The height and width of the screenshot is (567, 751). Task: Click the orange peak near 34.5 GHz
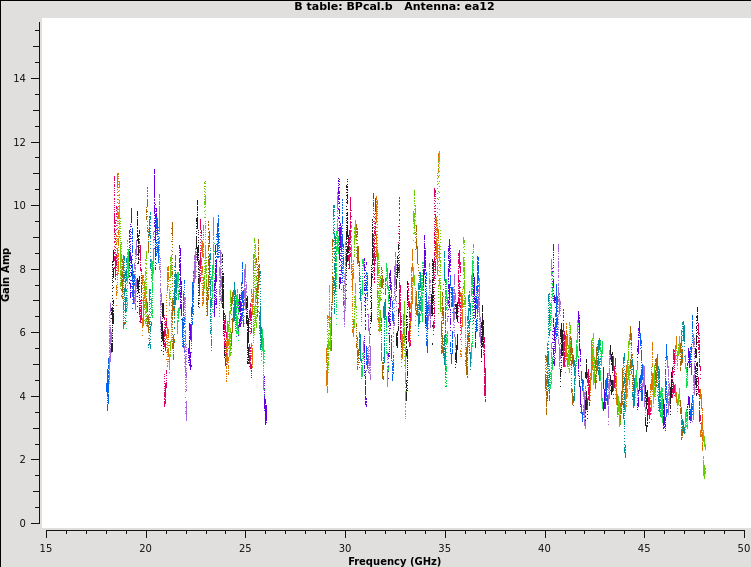coord(438,156)
